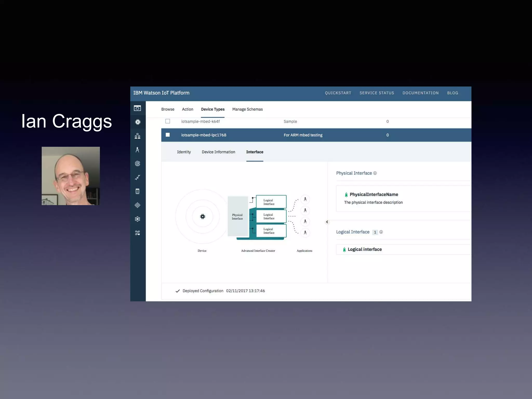Check the iotsample-mbed-k64f row checkbox

coord(168,121)
